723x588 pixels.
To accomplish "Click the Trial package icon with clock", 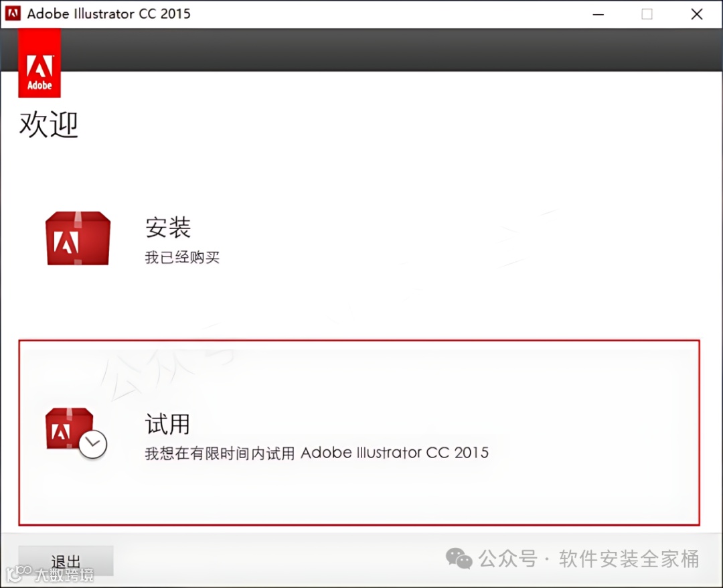I will tap(76, 433).
